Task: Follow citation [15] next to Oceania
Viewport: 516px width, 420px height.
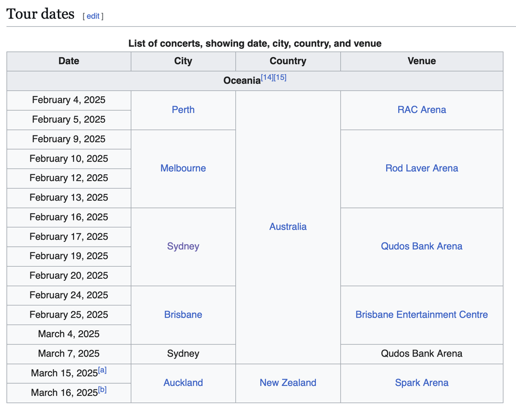Action: [280, 78]
